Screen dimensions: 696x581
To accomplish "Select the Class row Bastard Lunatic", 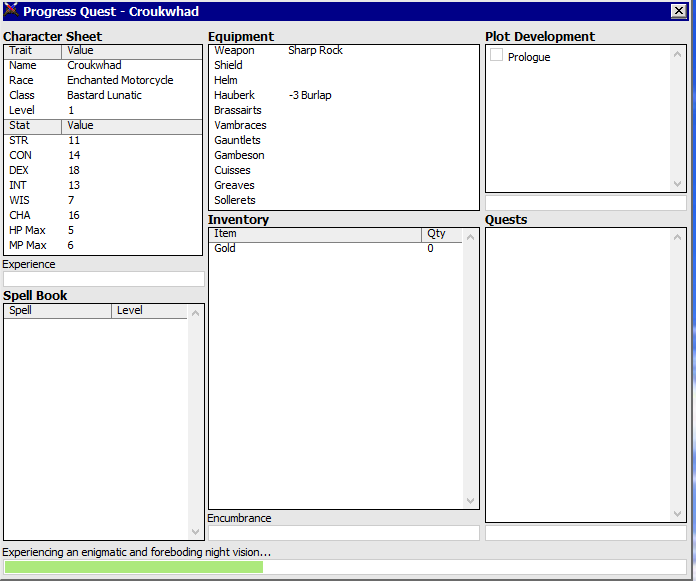I will click(103, 95).
